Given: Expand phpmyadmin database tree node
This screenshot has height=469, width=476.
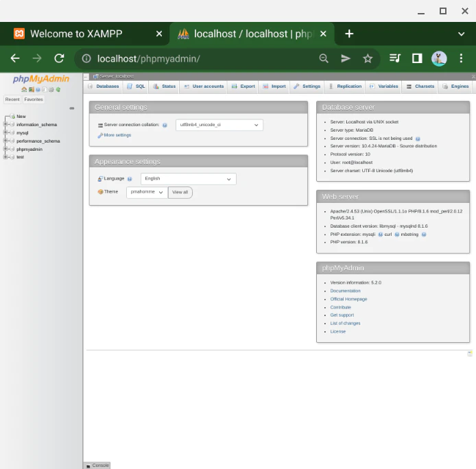Looking at the screenshot, I should (x=5, y=149).
